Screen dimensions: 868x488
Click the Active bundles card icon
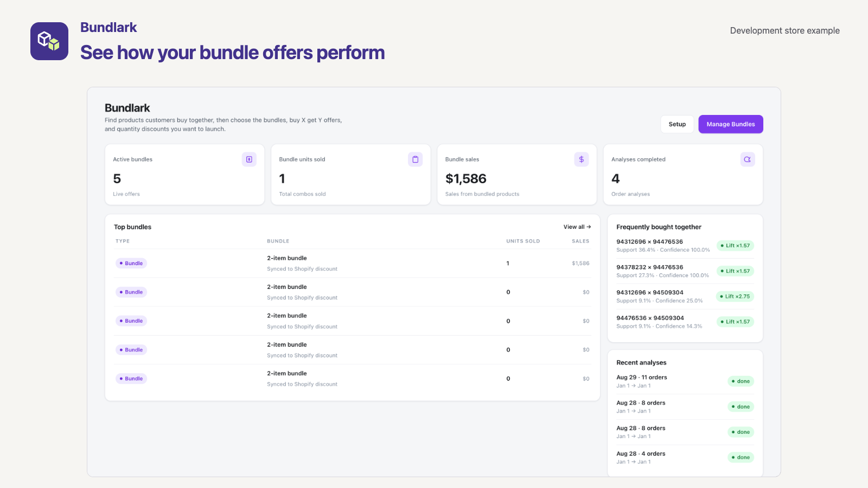[249, 159]
